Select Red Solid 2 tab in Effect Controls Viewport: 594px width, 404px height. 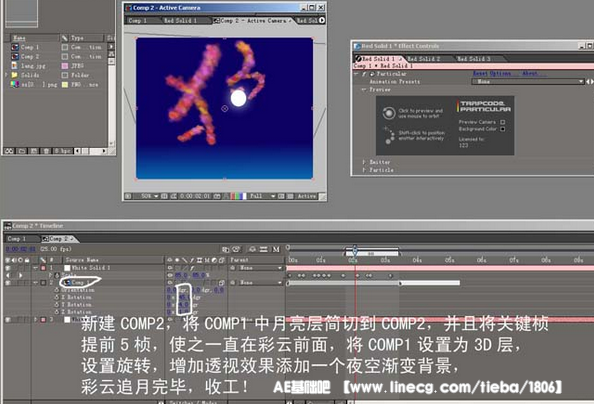click(424, 59)
